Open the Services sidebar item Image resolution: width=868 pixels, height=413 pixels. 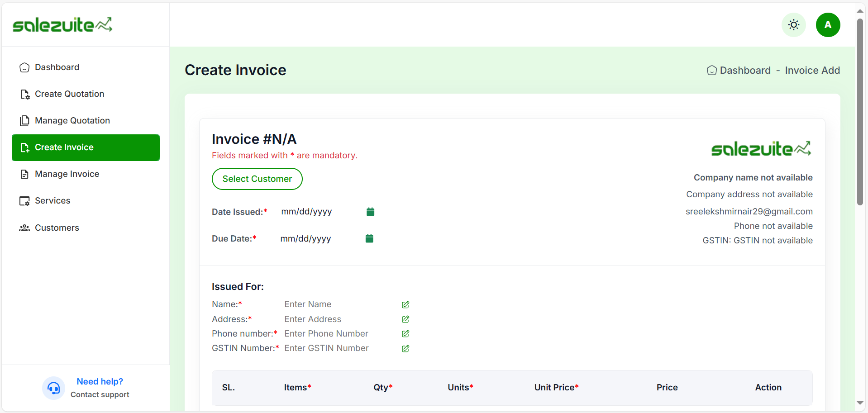52,201
